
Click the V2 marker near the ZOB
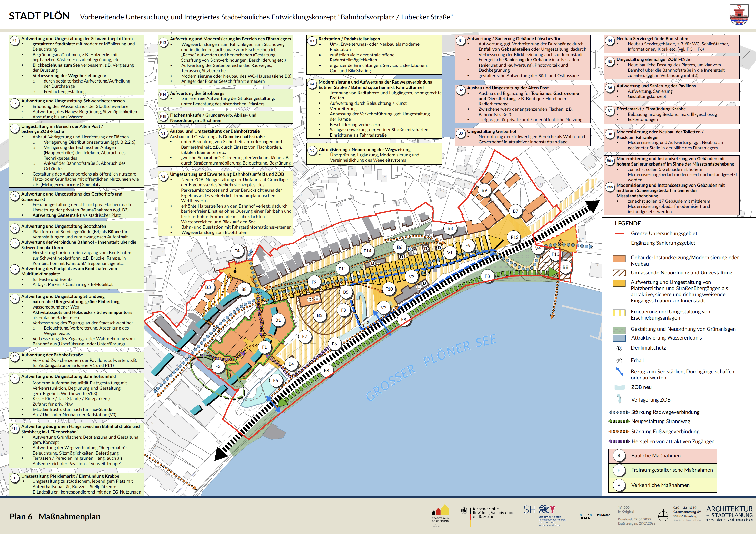coord(383,308)
